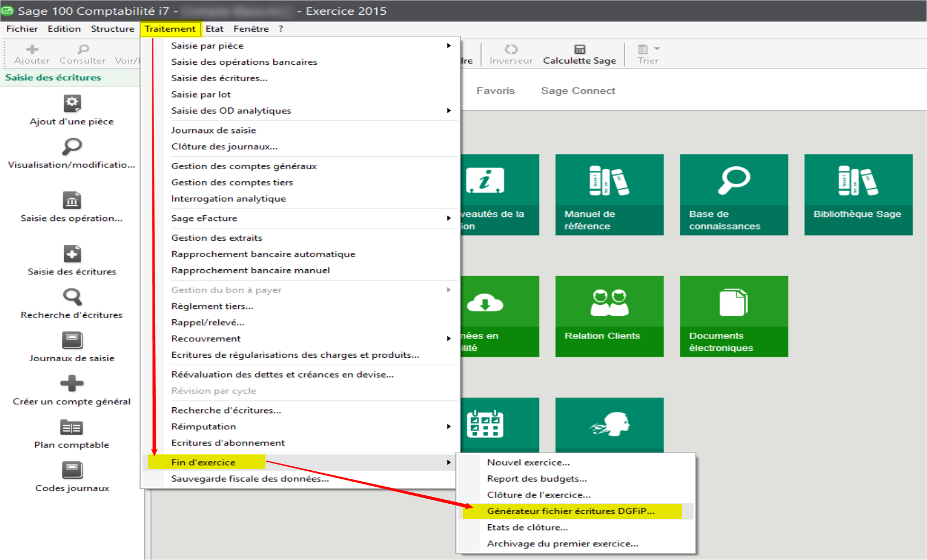Open the Relation Clients tile

point(609,316)
